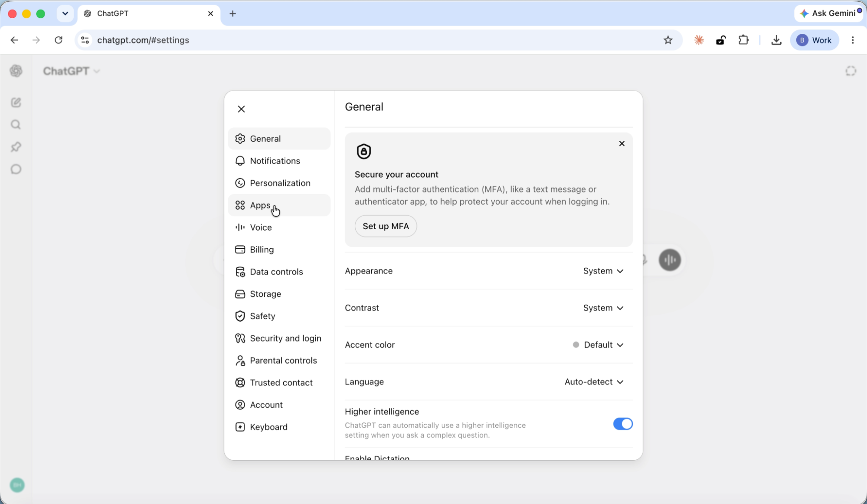Toggle the Higher intelligence switch
Image resolution: width=867 pixels, height=504 pixels.
623,424
